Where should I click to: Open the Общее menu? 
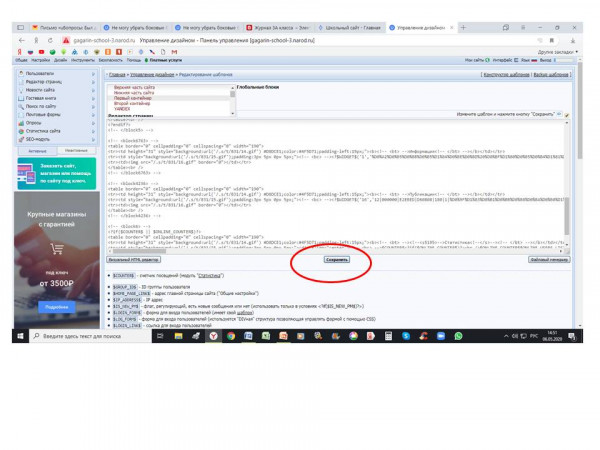(x=21, y=60)
